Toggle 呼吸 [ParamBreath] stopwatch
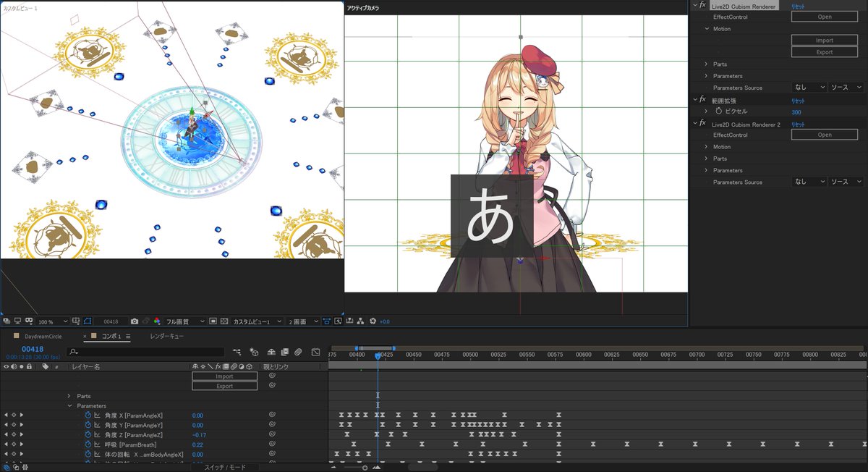Viewport: 868px width, 472px height. click(88, 444)
